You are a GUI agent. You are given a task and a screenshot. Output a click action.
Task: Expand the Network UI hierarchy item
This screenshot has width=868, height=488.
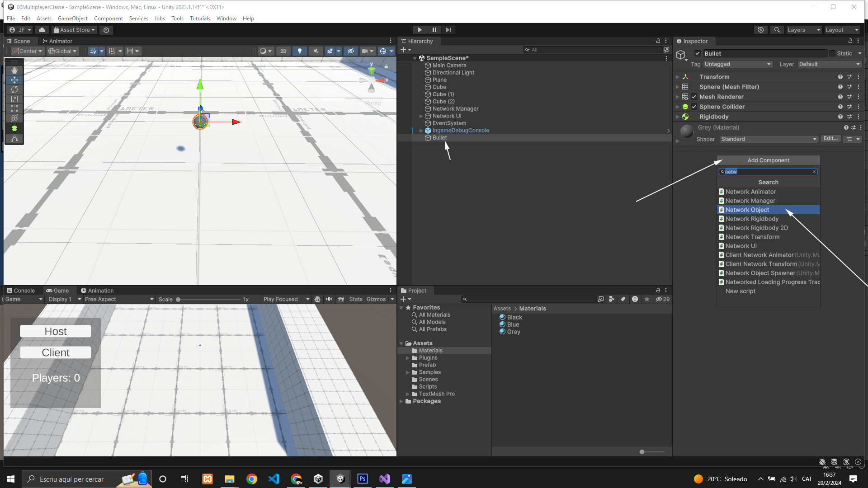click(421, 116)
